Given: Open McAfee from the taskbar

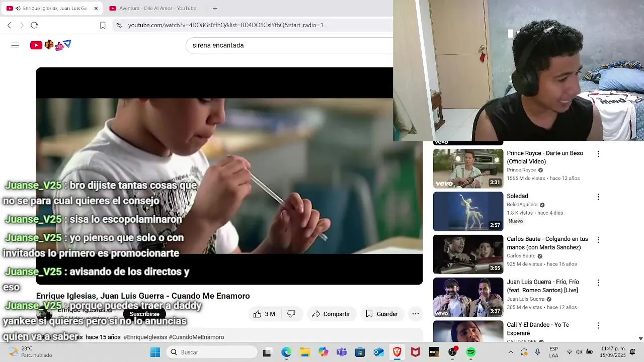Looking at the screenshot, I should (416, 352).
